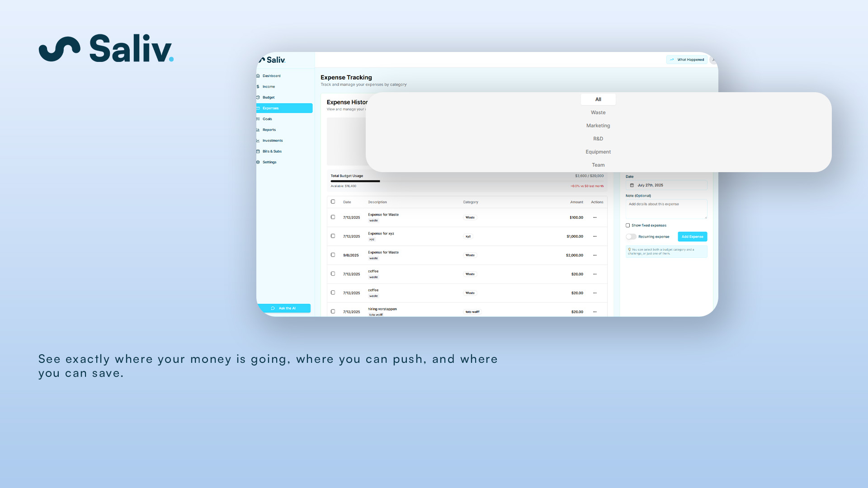Click the What Happened button
868x488 pixels.
(x=687, y=60)
